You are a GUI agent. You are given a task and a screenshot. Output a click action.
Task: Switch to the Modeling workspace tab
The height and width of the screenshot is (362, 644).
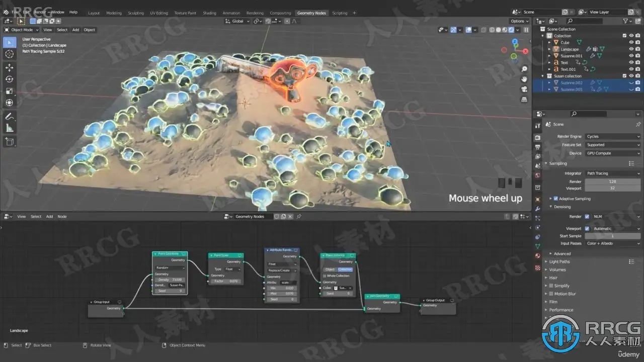(x=114, y=13)
